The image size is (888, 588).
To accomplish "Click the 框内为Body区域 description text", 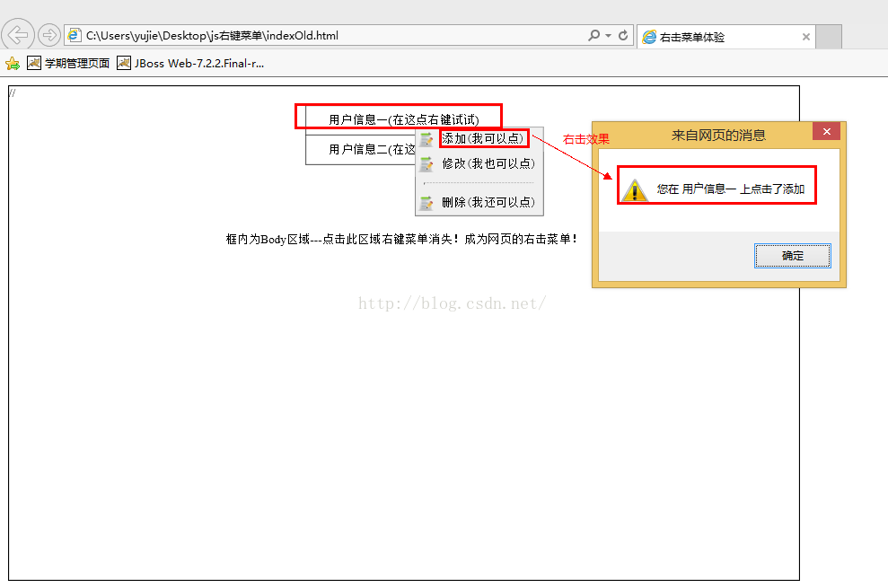I will click(401, 239).
